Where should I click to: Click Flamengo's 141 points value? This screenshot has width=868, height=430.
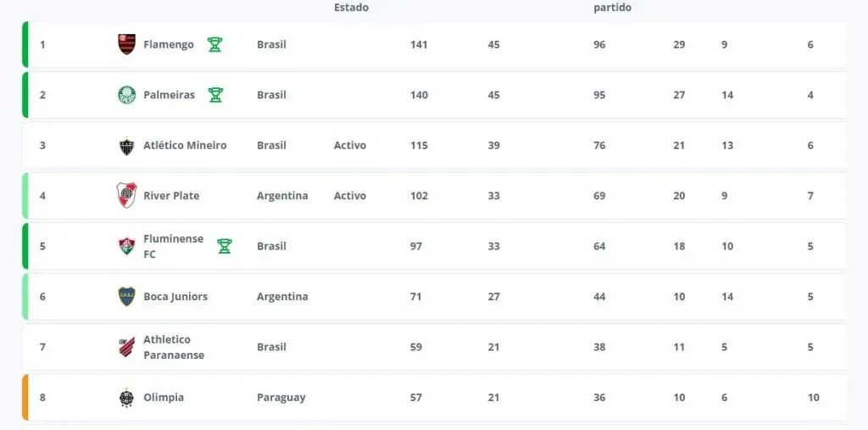coord(419,45)
